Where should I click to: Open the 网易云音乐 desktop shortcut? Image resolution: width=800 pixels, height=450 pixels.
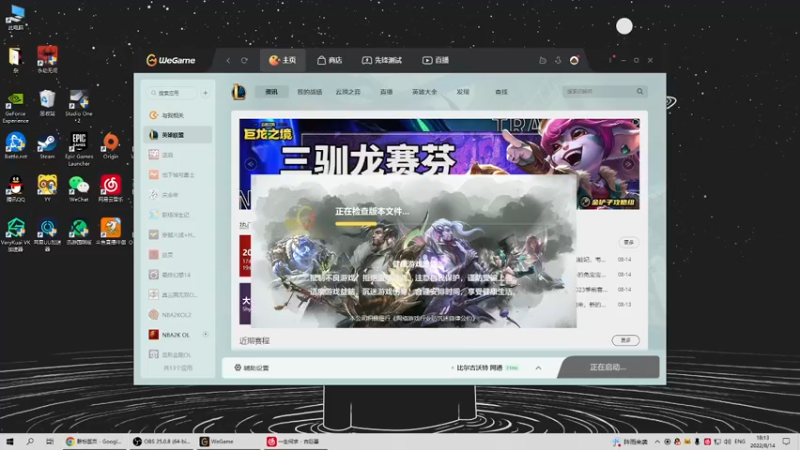[111, 189]
